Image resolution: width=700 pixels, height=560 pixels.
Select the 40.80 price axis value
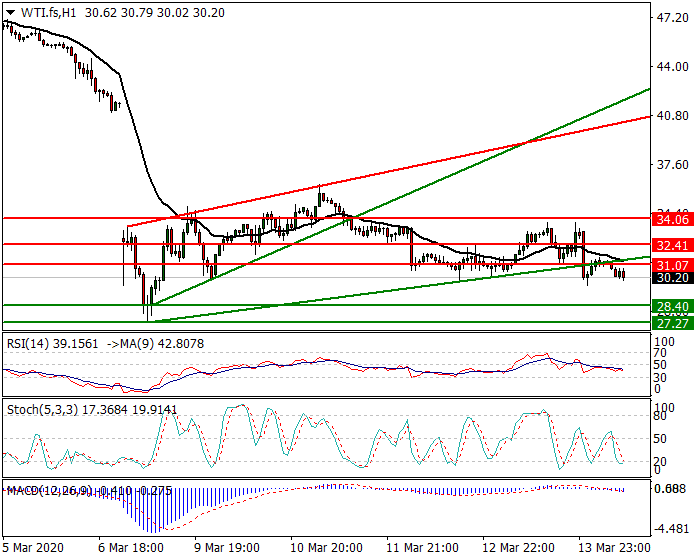(x=672, y=116)
